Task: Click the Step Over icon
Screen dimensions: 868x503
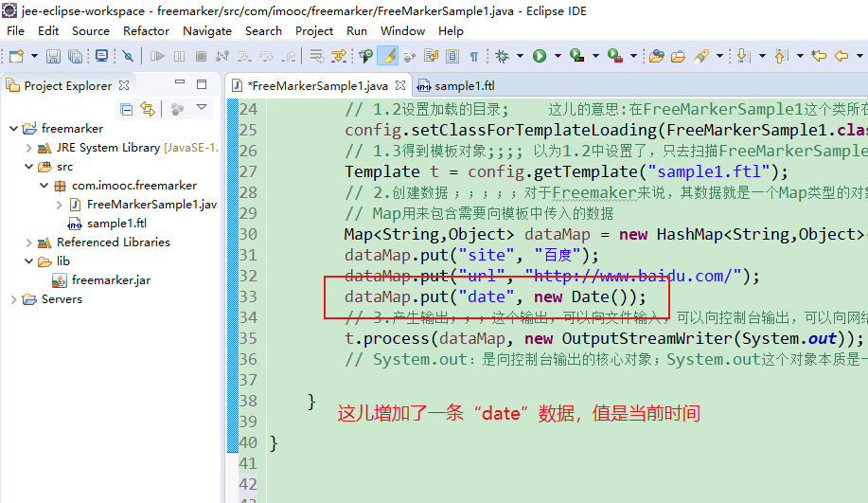Action: coord(266,56)
